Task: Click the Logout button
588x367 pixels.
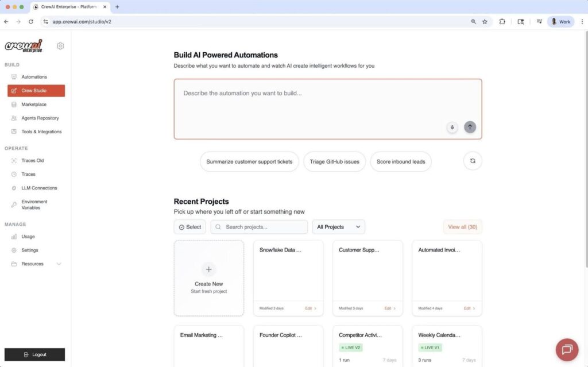Action: pos(34,354)
